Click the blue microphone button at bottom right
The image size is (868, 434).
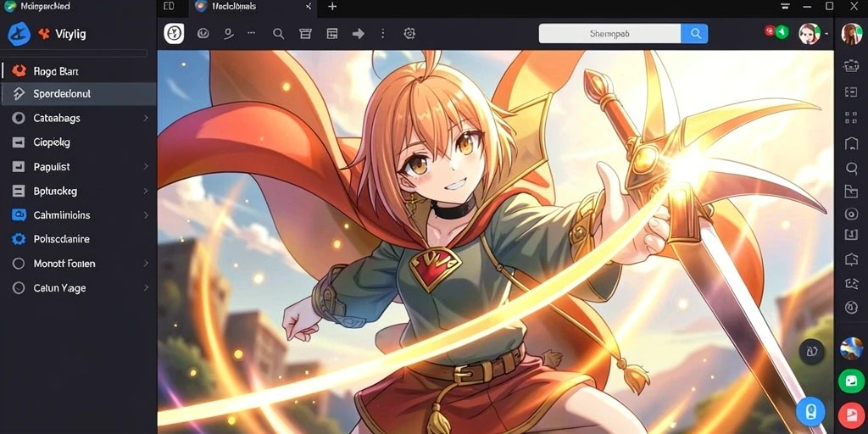810,411
